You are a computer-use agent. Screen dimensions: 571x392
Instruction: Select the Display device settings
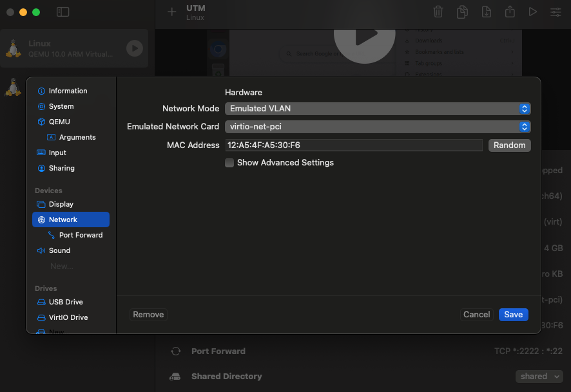point(59,204)
